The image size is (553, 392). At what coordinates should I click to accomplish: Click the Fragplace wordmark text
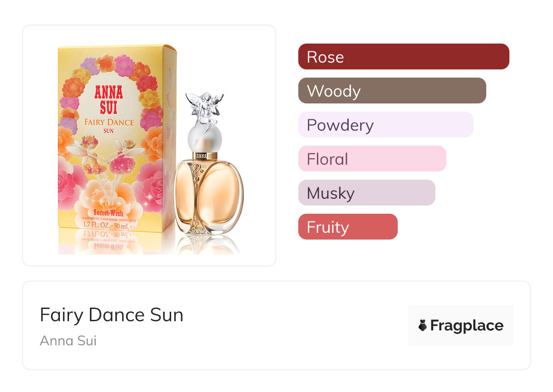[467, 325]
